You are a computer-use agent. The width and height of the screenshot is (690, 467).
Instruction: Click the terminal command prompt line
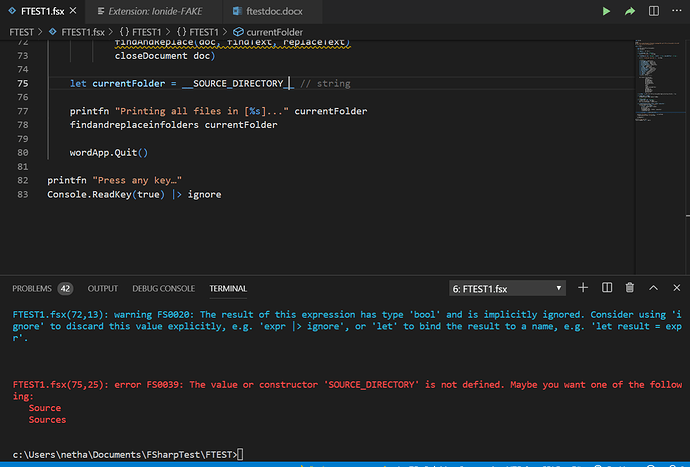point(125,455)
